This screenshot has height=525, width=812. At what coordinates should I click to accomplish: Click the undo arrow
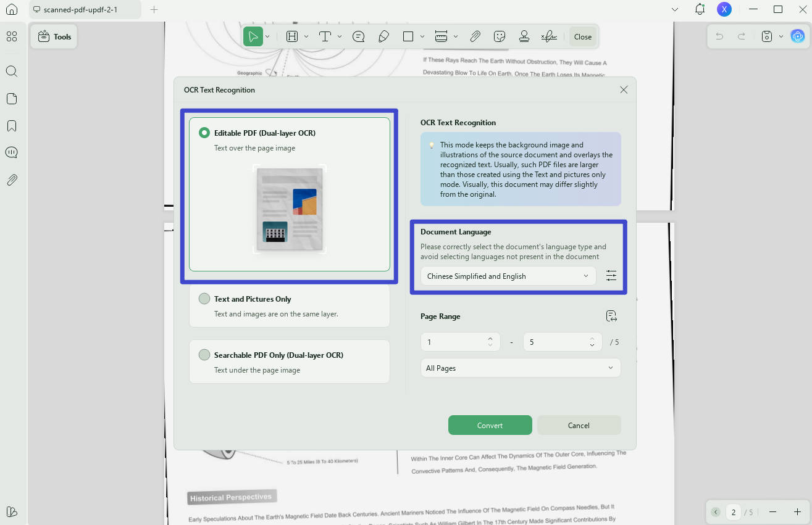[x=719, y=36]
